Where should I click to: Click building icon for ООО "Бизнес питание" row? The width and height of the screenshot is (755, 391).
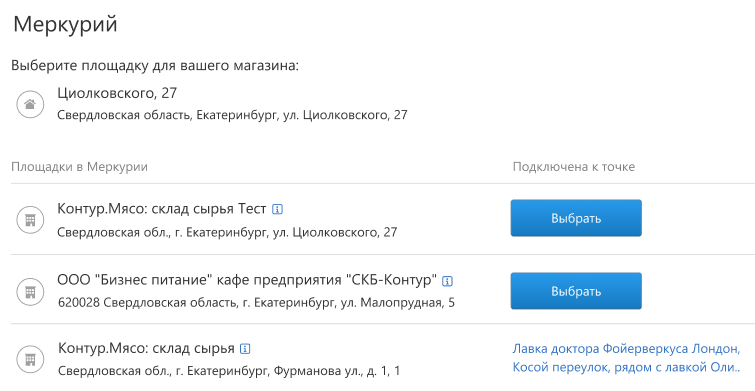click(x=30, y=292)
